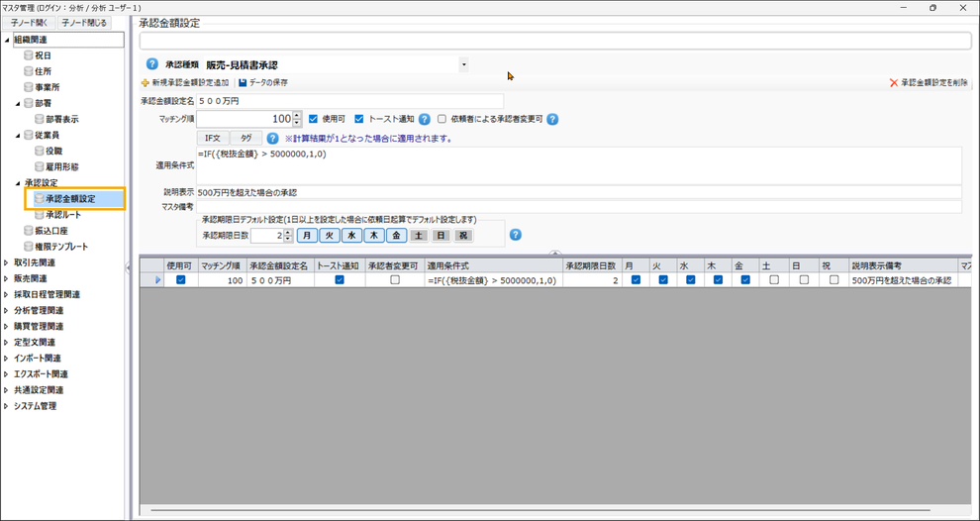Toggle 使用可 checkbox in grid row

pos(180,280)
